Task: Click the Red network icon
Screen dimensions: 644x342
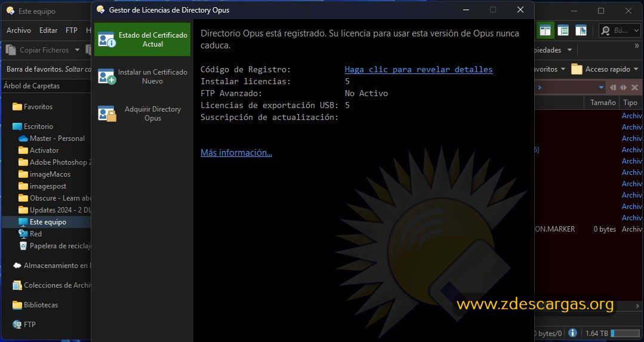Action: click(x=23, y=233)
